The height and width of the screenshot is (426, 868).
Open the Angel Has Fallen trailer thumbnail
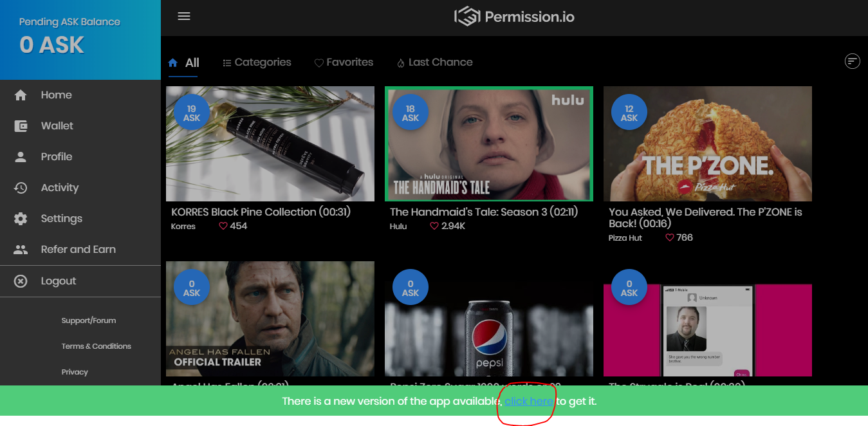click(x=270, y=319)
